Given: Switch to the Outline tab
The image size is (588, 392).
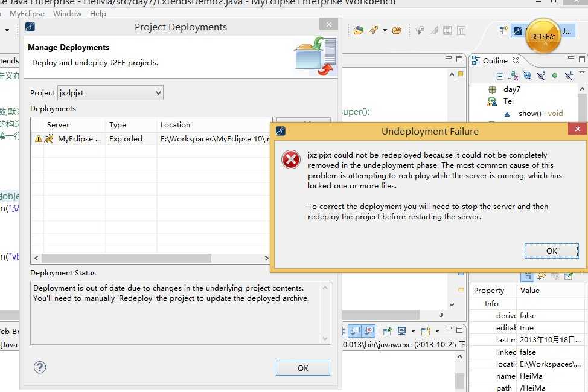Looking at the screenshot, I should (495, 60).
